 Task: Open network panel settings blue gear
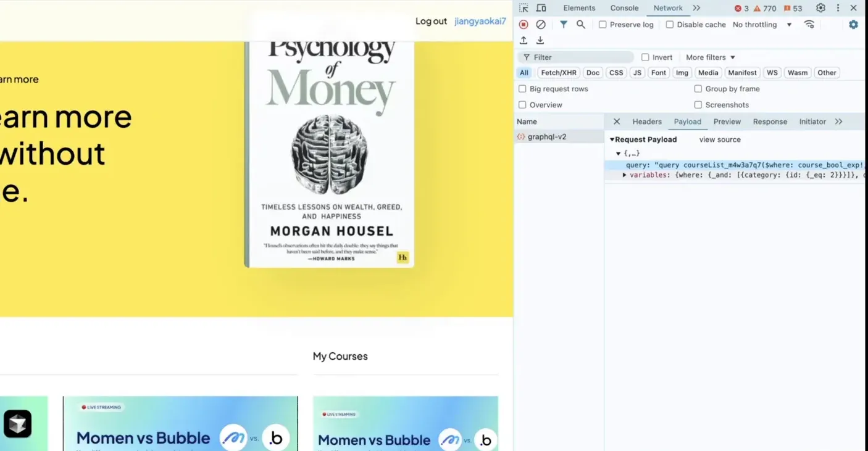point(853,25)
